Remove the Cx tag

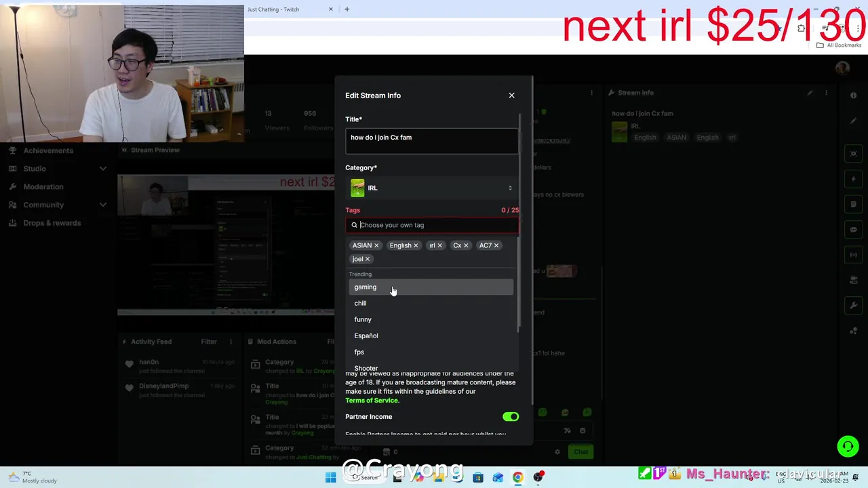coord(466,245)
